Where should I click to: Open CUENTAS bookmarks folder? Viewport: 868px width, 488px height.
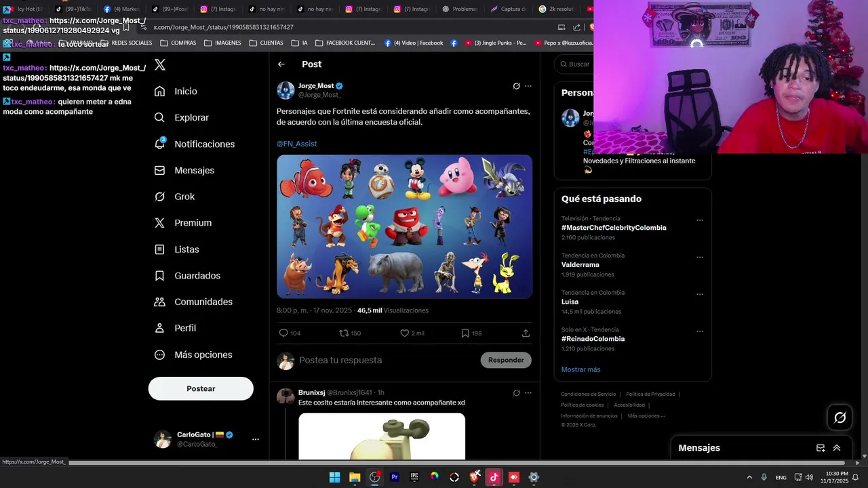[266, 43]
